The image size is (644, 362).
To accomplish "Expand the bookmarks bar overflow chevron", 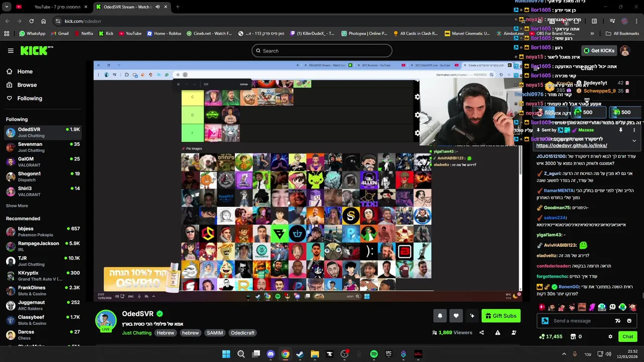I will coord(592,34).
